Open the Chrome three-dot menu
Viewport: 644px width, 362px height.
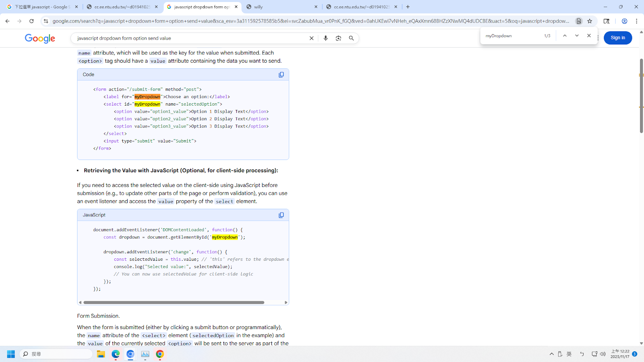coord(636,21)
